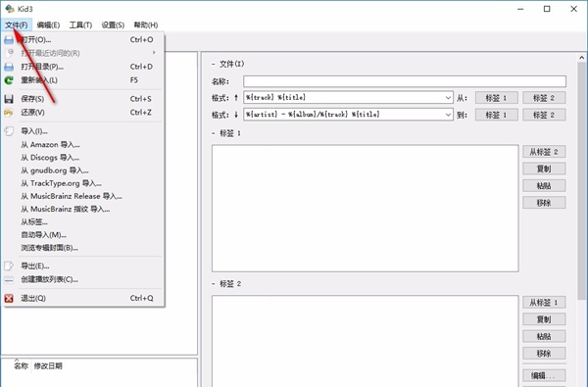Click the Revert (还原) icon
The width and height of the screenshot is (588, 387).
pos(9,113)
